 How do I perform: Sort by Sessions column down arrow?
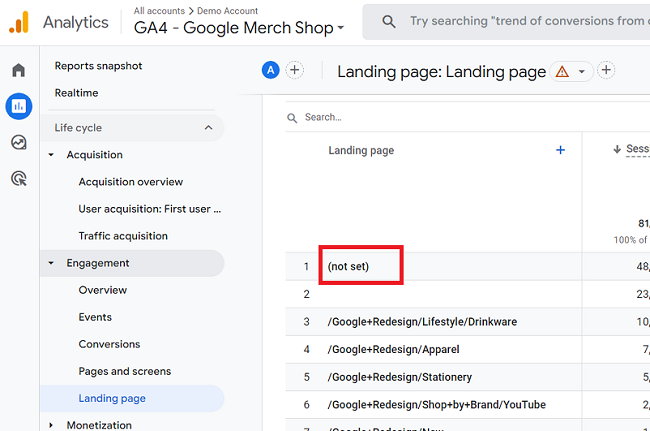click(617, 149)
